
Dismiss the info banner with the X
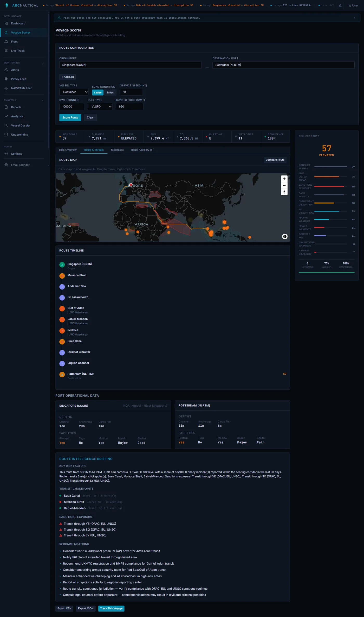tap(354, 18)
